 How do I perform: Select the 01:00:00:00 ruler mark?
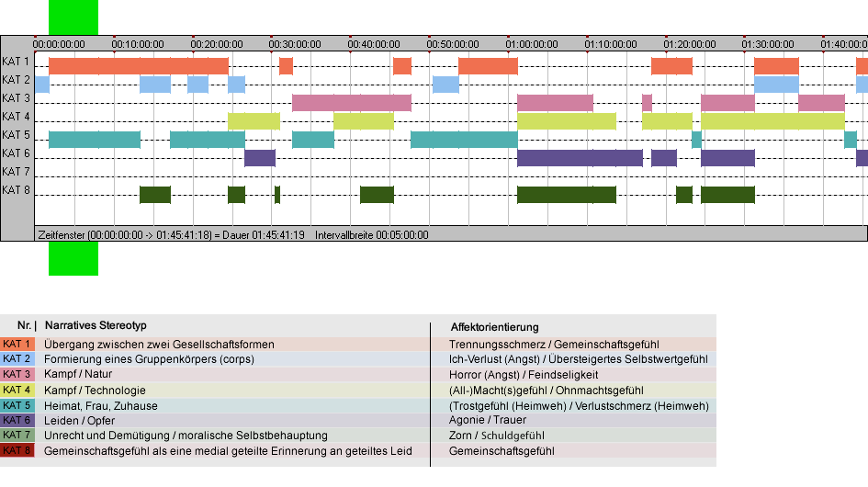click(x=532, y=44)
